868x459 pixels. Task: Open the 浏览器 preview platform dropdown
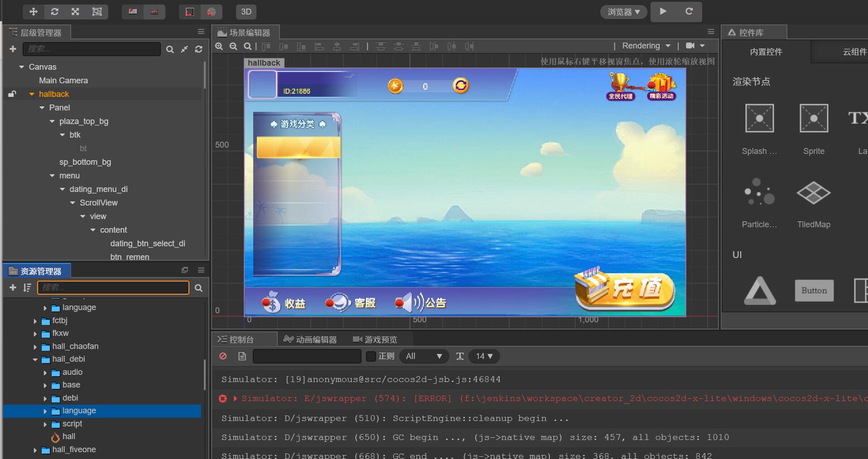(623, 12)
